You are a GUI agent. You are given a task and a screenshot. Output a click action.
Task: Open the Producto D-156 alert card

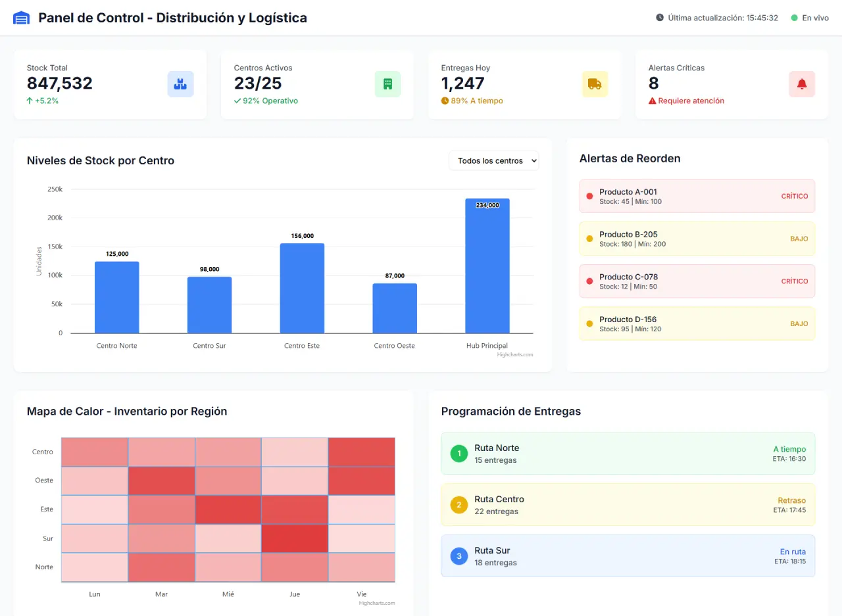[x=697, y=323]
